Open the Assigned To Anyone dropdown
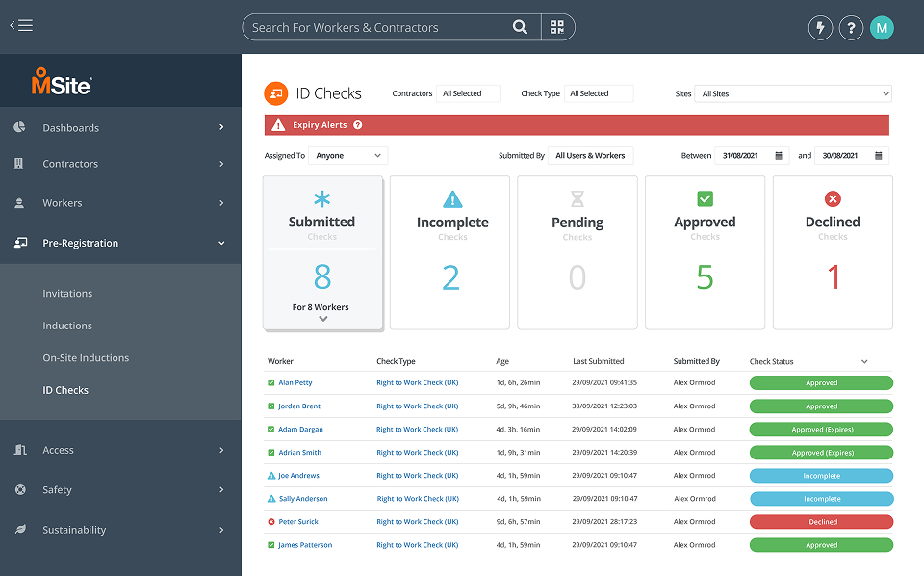The height and width of the screenshot is (576, 924). 347,156
